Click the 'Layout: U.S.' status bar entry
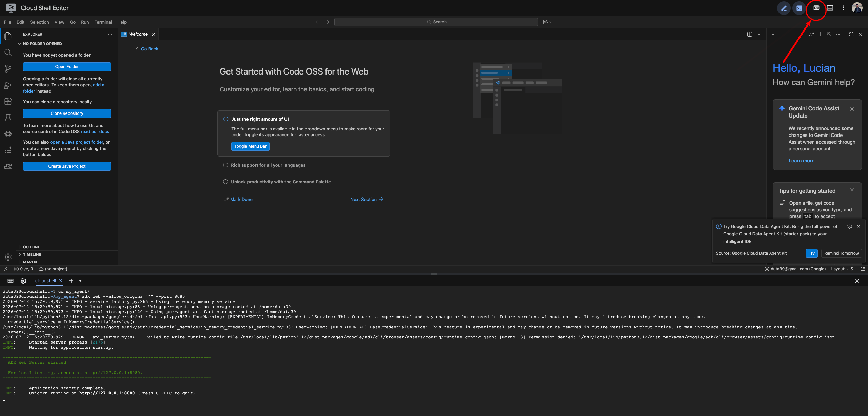Viewport: 868px width, 416px height. click(843, 269)
